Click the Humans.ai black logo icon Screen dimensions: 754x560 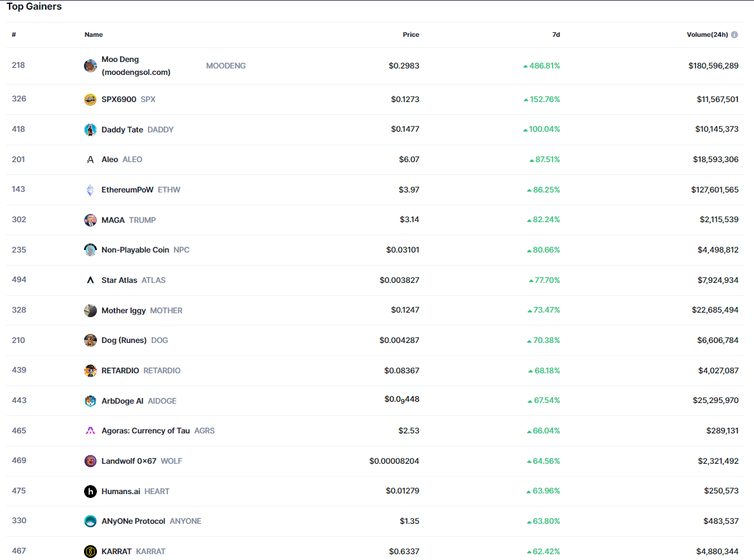coord(90,492)
